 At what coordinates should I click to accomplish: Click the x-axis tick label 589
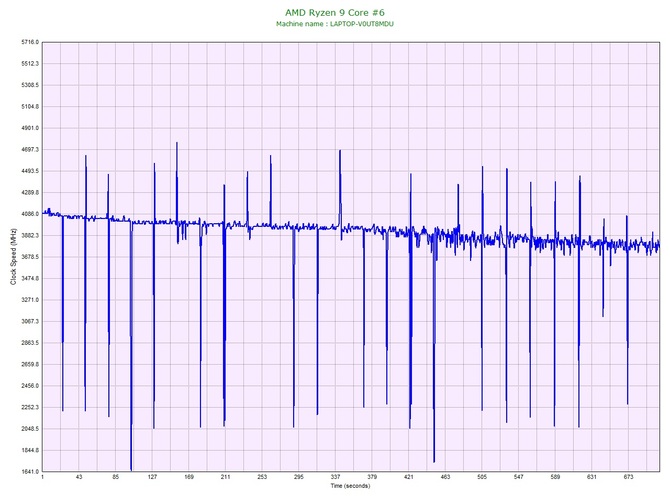[555, 477]
